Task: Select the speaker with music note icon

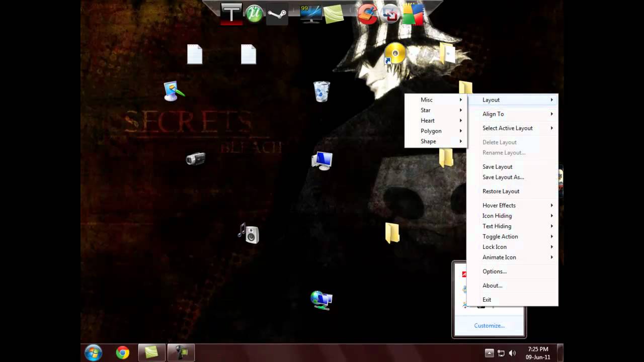Action: point(249,234)
